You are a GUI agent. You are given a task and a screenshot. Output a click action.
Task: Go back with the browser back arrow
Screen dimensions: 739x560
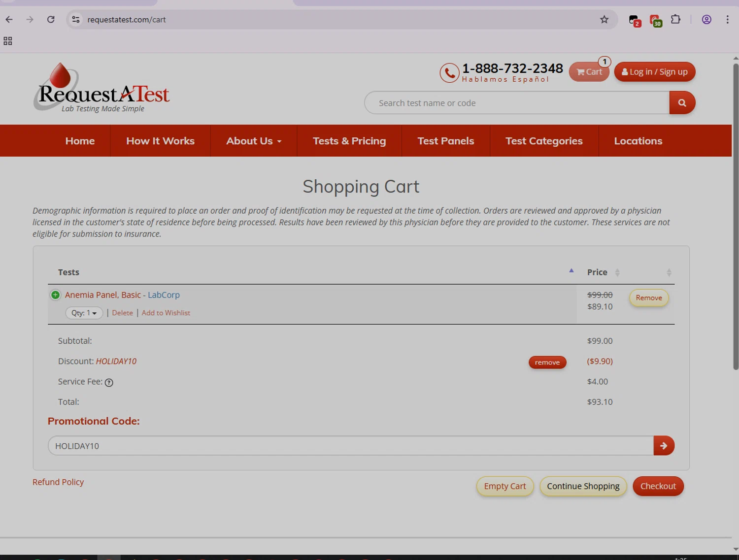(x=9, y=20)
